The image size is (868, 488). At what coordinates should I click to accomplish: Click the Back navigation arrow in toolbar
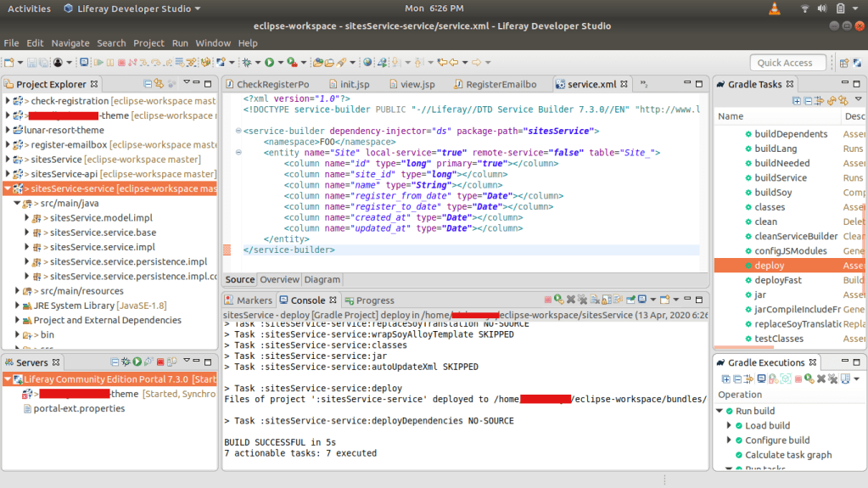click(453, 63)
